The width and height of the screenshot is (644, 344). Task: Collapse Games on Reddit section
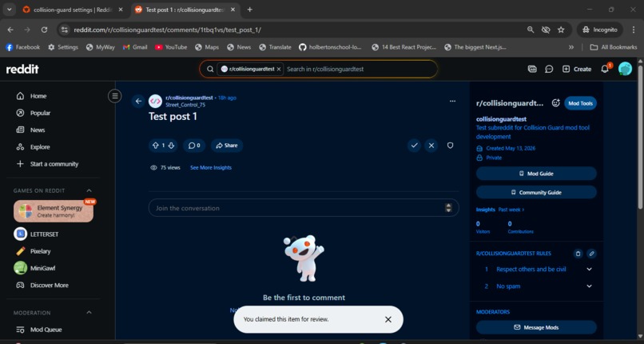click(89, 190)
